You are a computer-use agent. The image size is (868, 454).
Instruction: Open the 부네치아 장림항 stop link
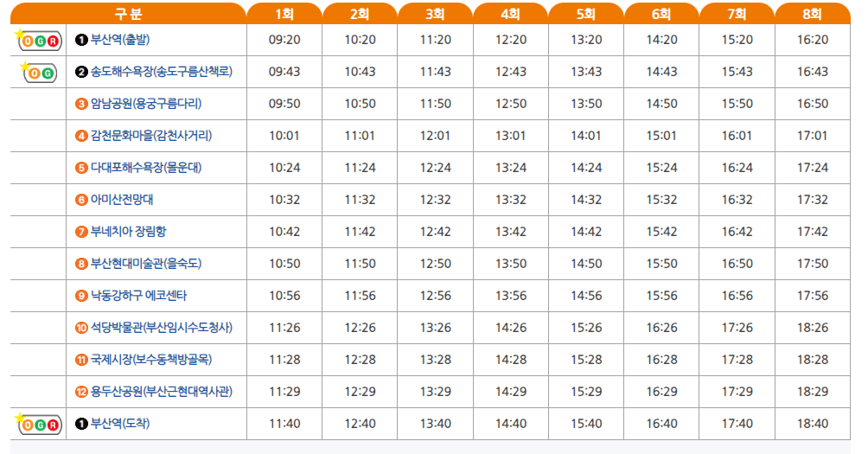129,232
